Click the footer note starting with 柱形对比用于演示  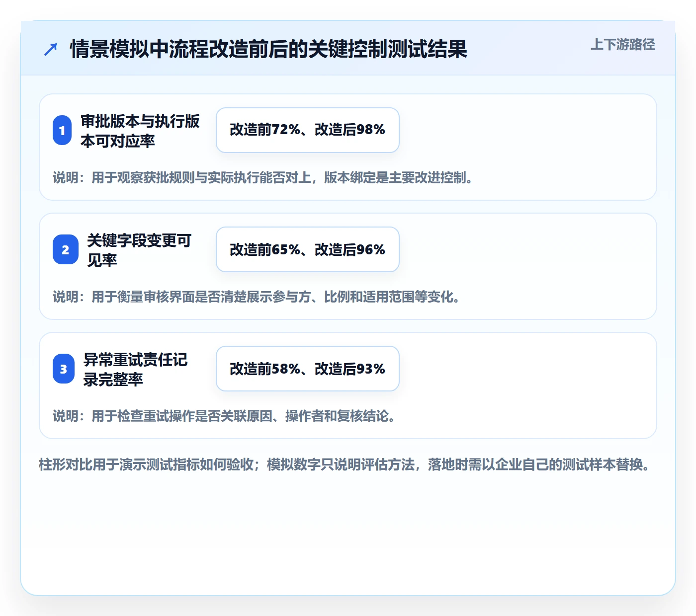(x=344, y=464)
